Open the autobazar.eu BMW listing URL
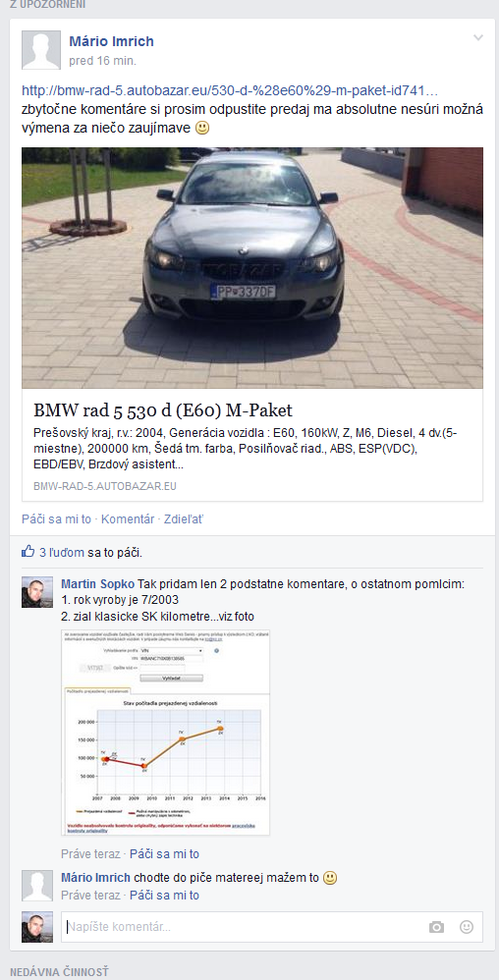499x980 pixels. tap(230, 89)
